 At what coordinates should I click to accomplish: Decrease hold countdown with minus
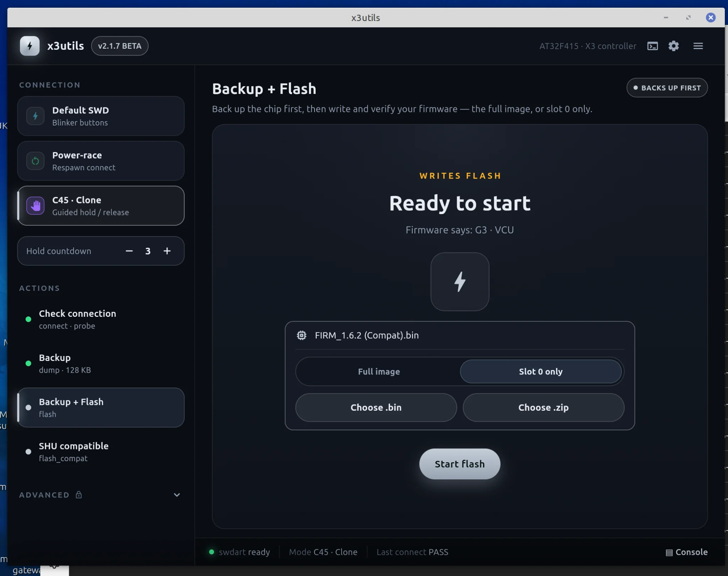(x=129, y=251)
